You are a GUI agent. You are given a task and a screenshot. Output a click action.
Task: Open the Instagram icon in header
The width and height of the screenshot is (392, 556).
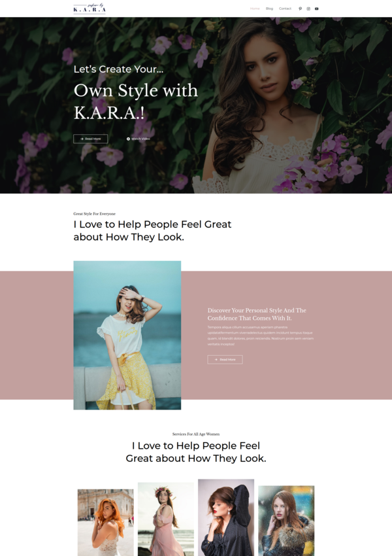pyautogui.click(x=308, y=9)
